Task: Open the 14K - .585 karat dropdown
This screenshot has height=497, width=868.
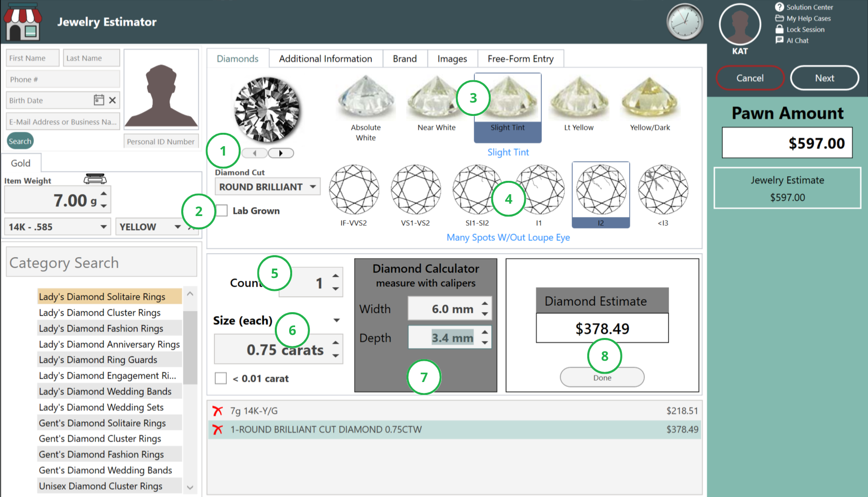Action: (x=57, y=227)
